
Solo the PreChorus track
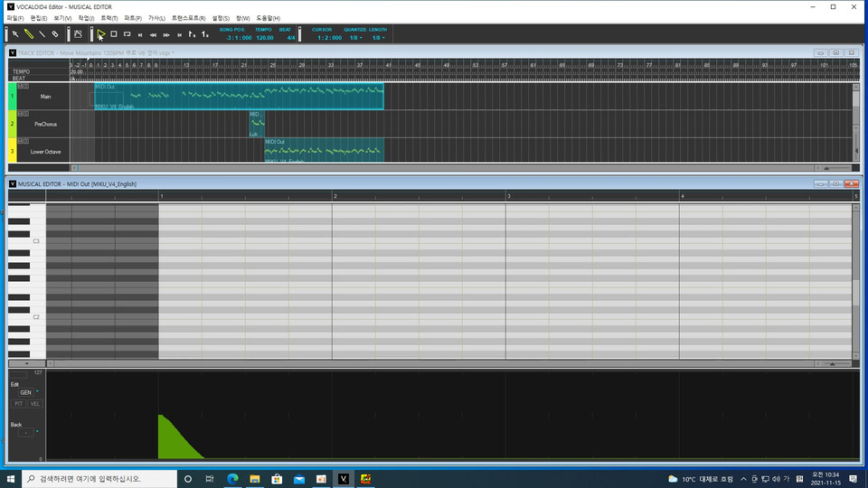click(25, 114)
